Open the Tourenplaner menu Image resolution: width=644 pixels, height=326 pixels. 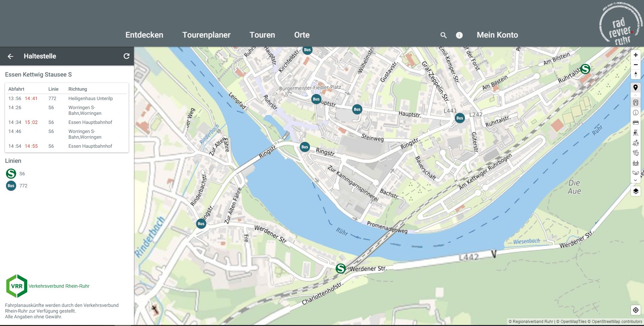(x=206, y=35)
